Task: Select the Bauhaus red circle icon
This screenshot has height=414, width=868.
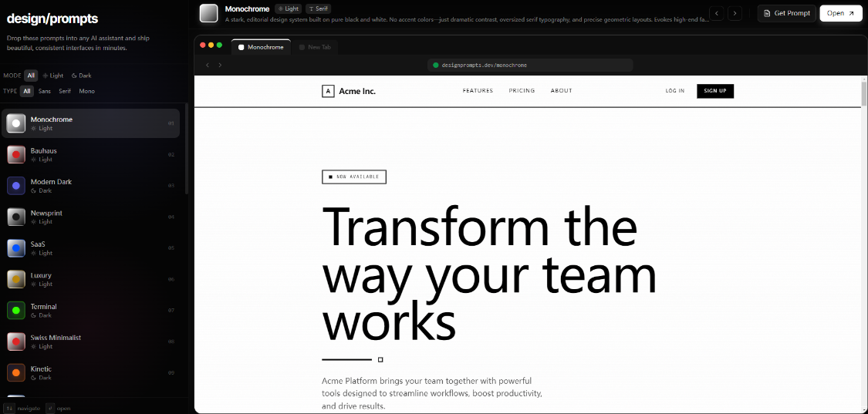Action: [x=16, y=155]
